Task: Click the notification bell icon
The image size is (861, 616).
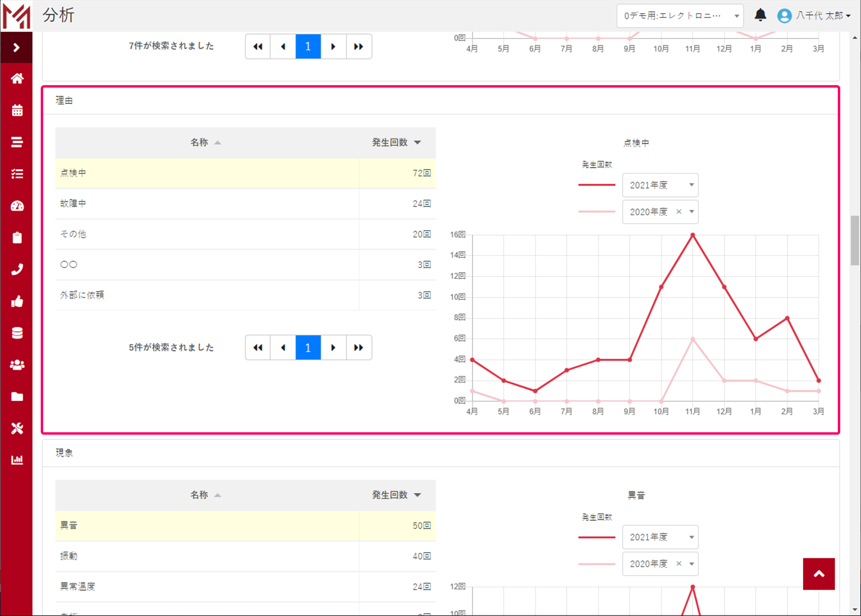Action: pos(760,15)
